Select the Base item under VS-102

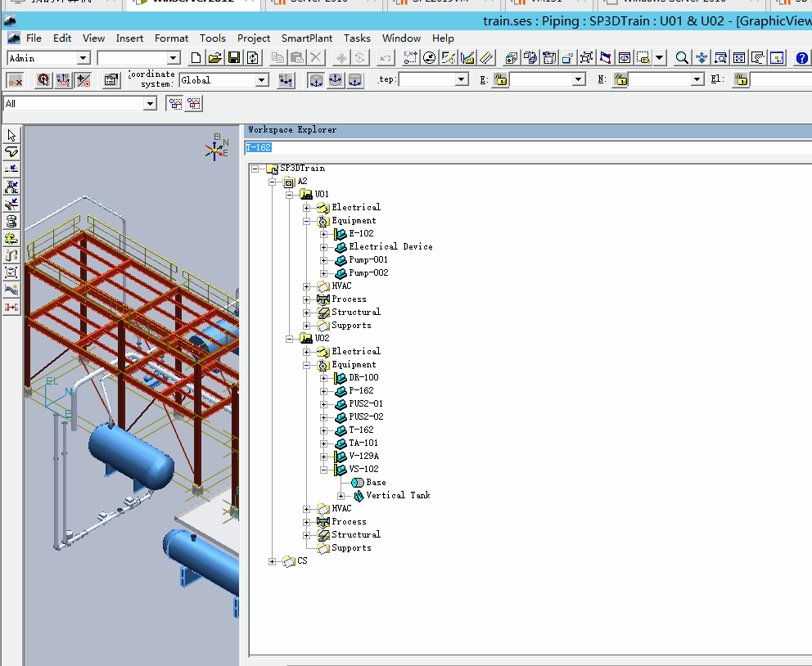tap(376, 482)
